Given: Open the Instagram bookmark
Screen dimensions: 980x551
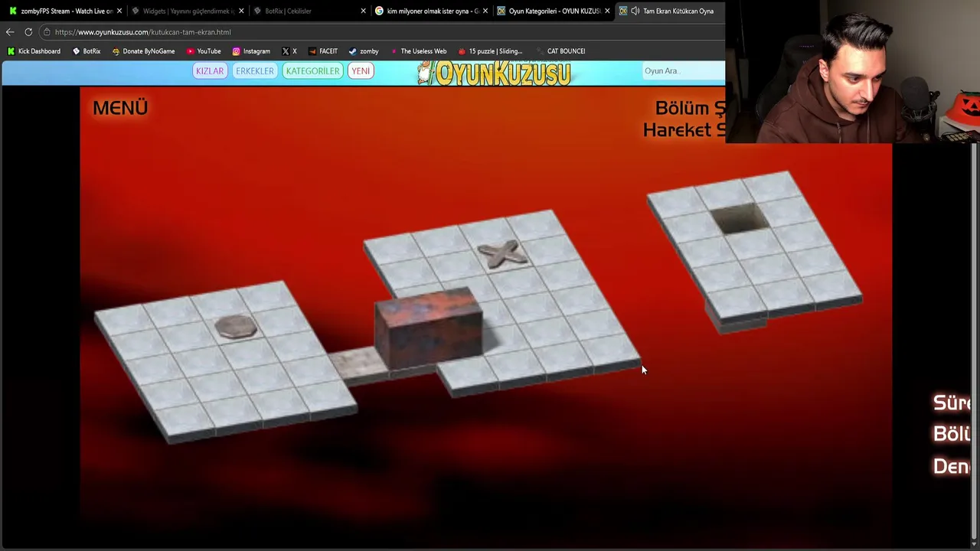Looking at the screenshot, I should coord(251,51).
